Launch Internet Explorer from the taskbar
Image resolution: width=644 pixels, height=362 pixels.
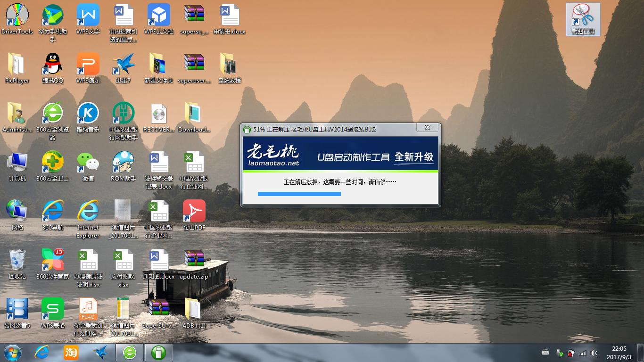(x=41, y=352)
